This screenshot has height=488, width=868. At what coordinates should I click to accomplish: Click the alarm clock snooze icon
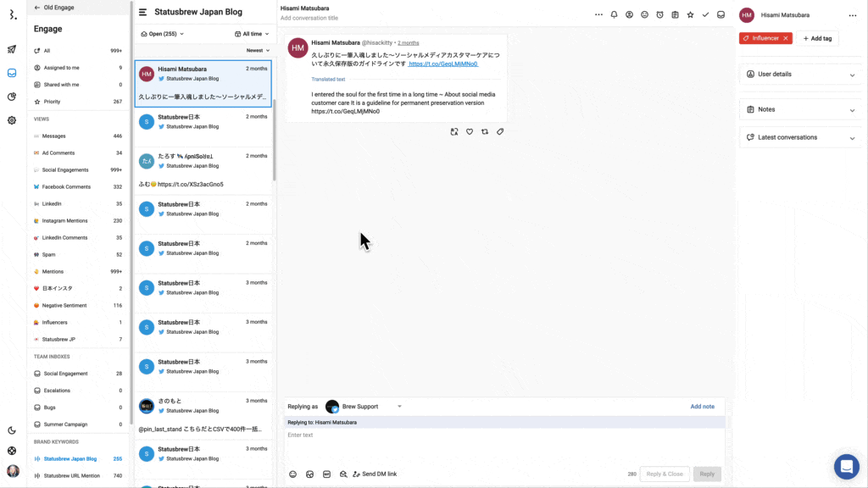click(659, 14)
